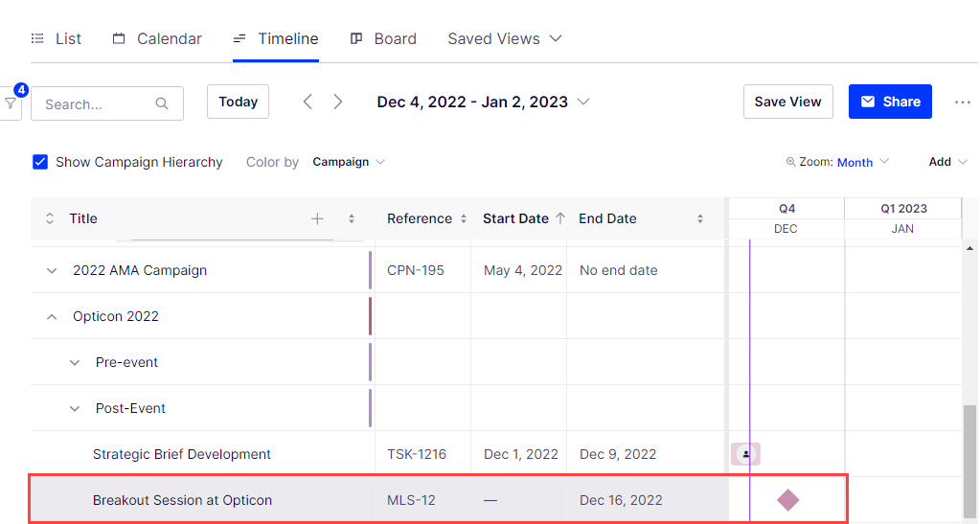
Task: Collapse the Opticon 2022 row
Action: coord(52,316)
